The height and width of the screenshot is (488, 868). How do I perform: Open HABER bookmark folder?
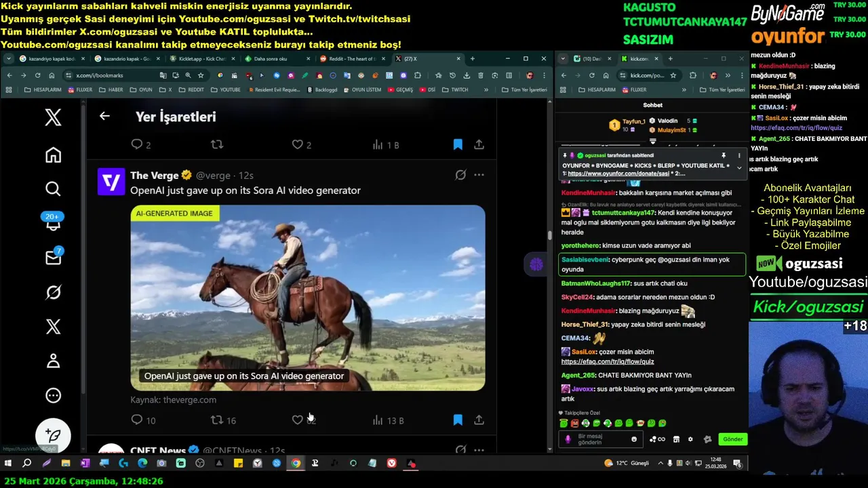tap(112, 89)
